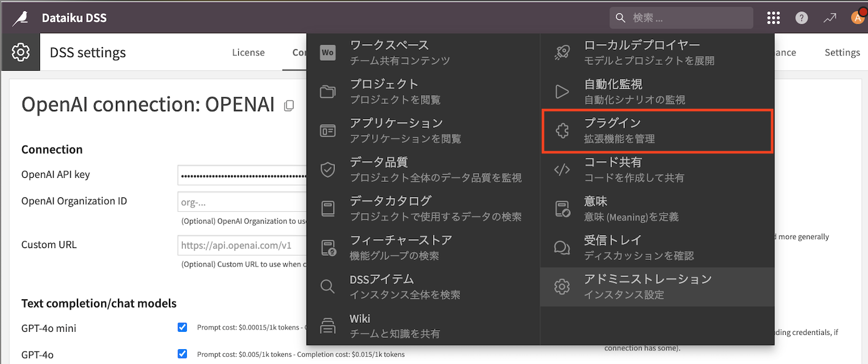Click the 自動化監視 play icon
The image size is (868, 364).
pos(562,92)
